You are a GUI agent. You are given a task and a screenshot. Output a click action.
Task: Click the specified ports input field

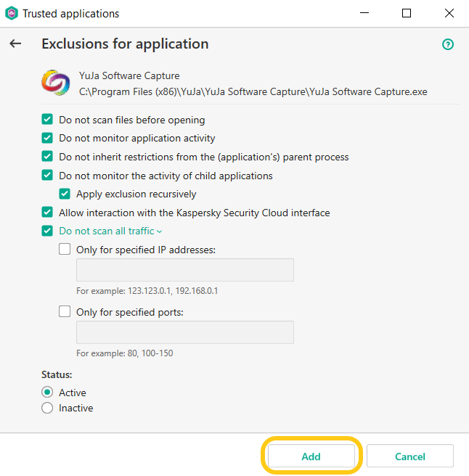185,332
